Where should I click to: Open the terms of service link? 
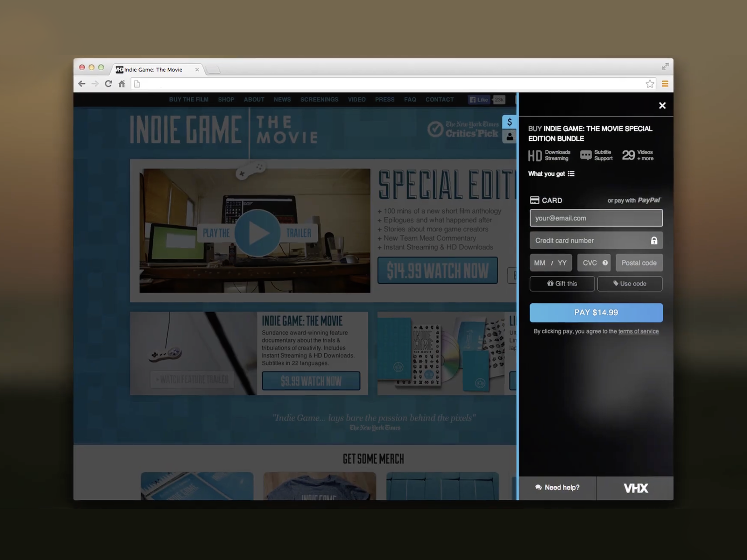(x=638, y=332)
